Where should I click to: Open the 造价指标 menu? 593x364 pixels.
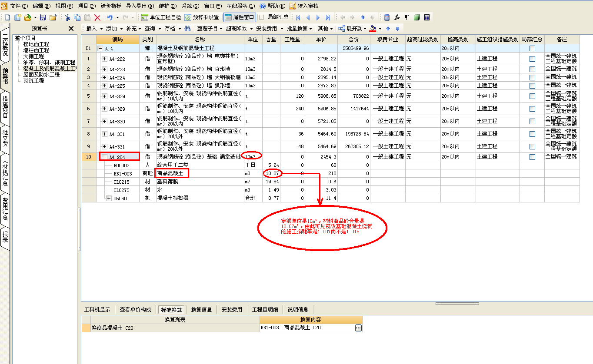point(111,6)
